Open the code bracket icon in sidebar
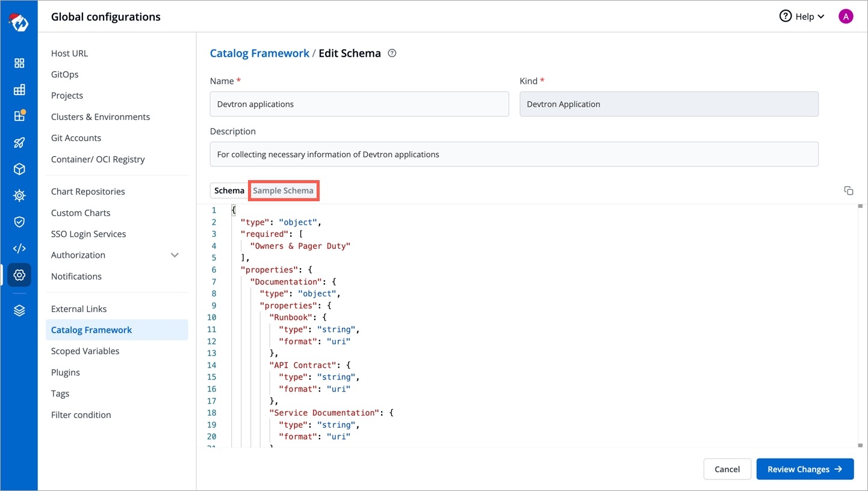 click(x=19, y=248)
